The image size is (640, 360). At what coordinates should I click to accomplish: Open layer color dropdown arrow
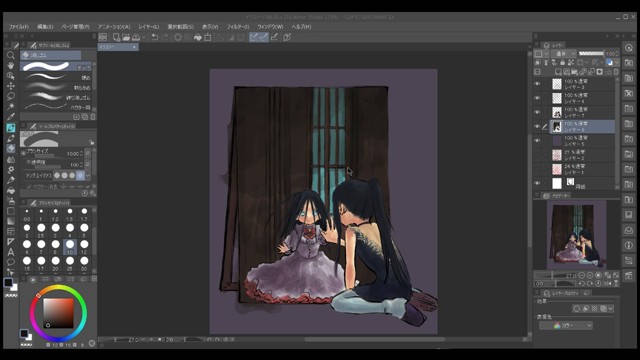pos(616,62)
